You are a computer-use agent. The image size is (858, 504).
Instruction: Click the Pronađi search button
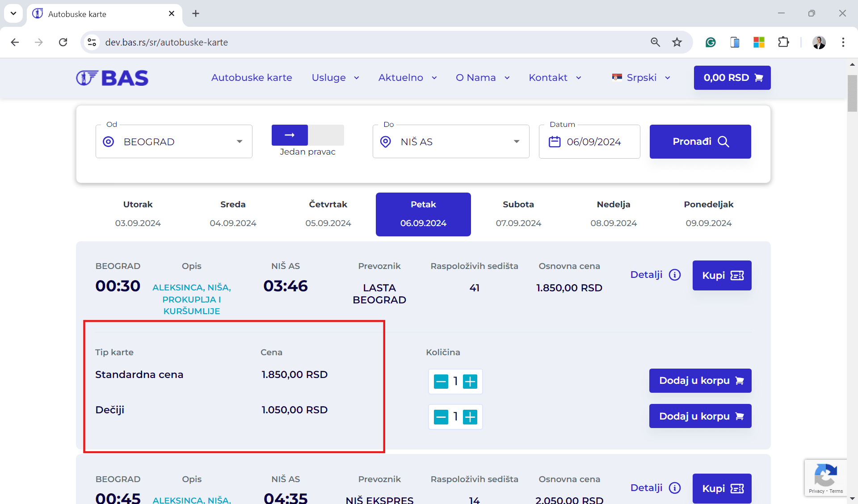click(x=700, y=142)
